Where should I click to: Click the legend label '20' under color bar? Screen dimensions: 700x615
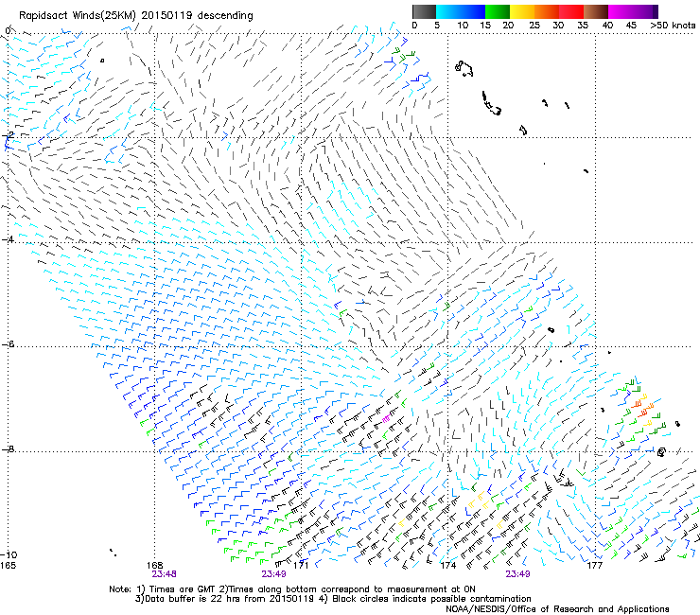pyautogui.click(x=508, y=25)
